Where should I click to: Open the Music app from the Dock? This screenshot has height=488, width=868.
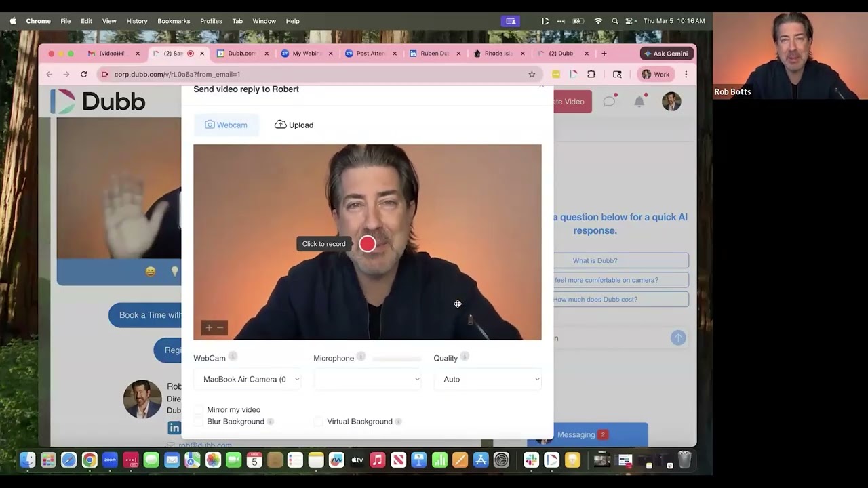(378, 460)
